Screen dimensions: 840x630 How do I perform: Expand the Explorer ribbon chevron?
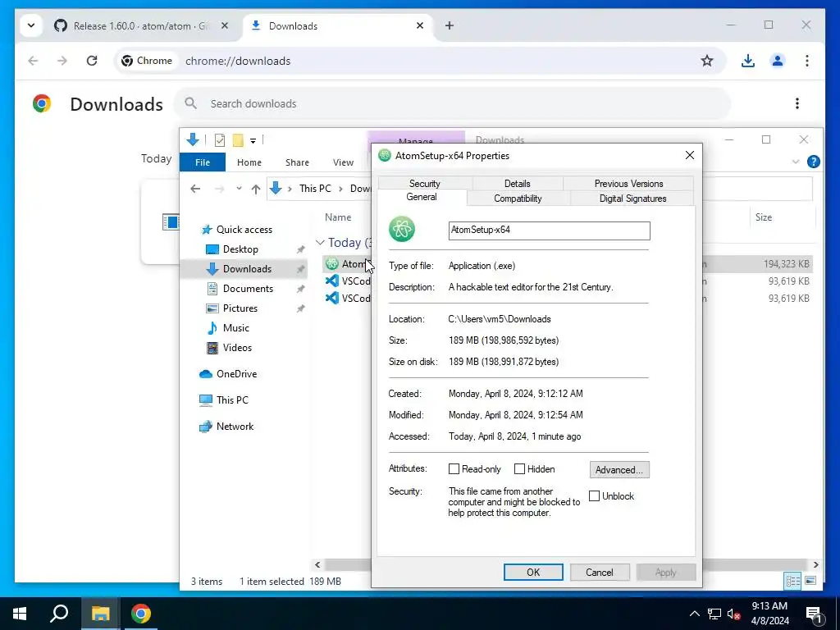(796, 162)
